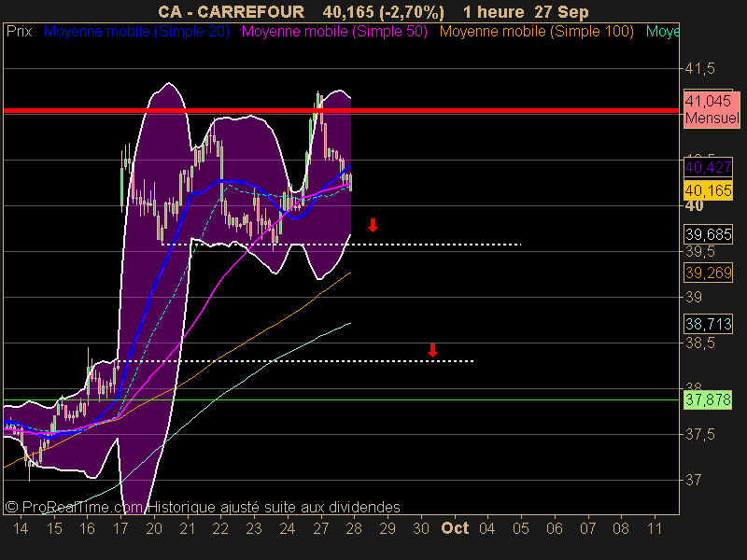Click the "16" date on the time axis

point(87,528)
